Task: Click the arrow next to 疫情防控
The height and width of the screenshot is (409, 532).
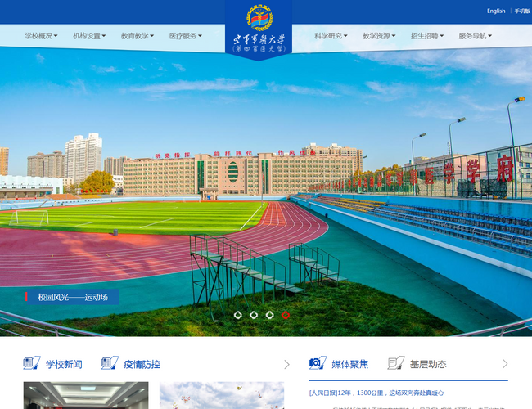Action: 287,365
